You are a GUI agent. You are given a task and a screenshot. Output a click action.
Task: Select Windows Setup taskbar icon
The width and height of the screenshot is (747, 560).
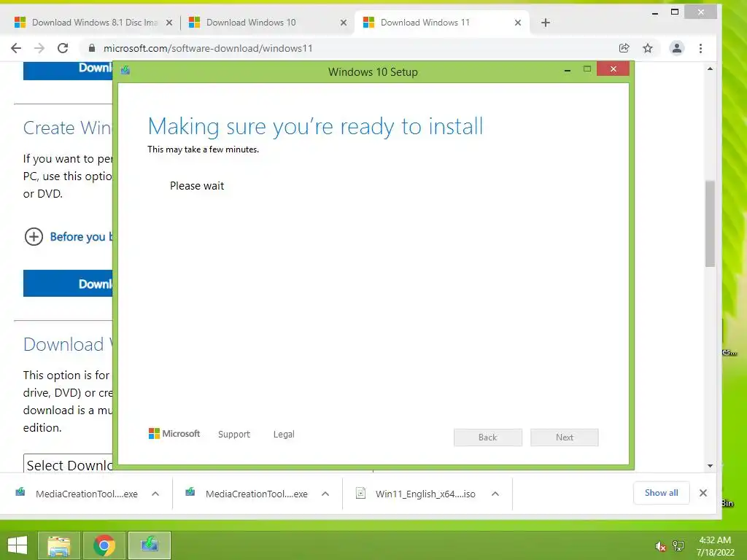(x=150, y=545)
